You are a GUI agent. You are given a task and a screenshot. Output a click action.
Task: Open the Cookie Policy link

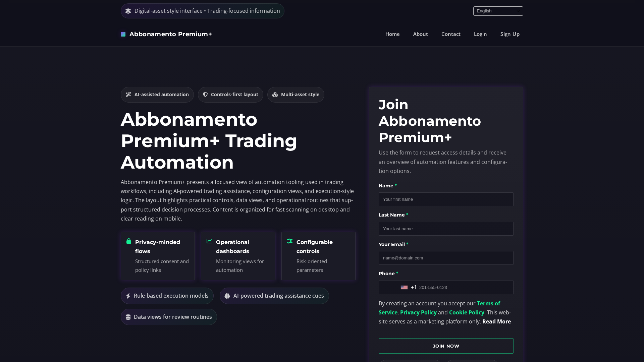tap(467, 312)
